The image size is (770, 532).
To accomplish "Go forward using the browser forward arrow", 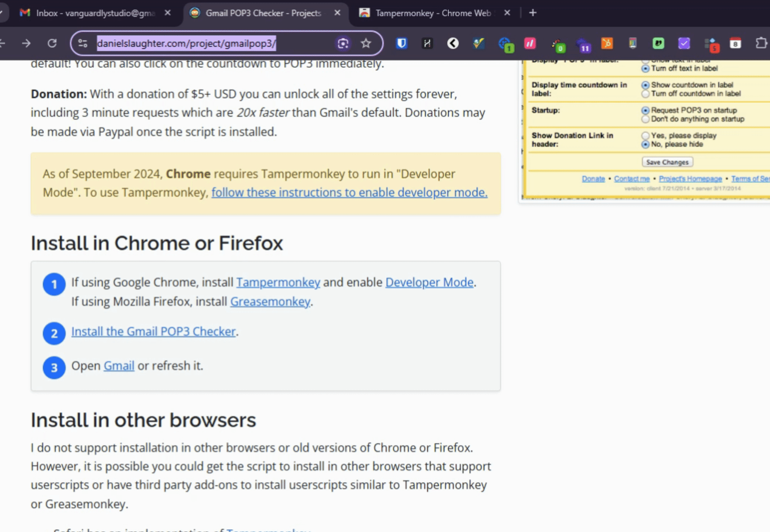I will (x=26, y=44).
